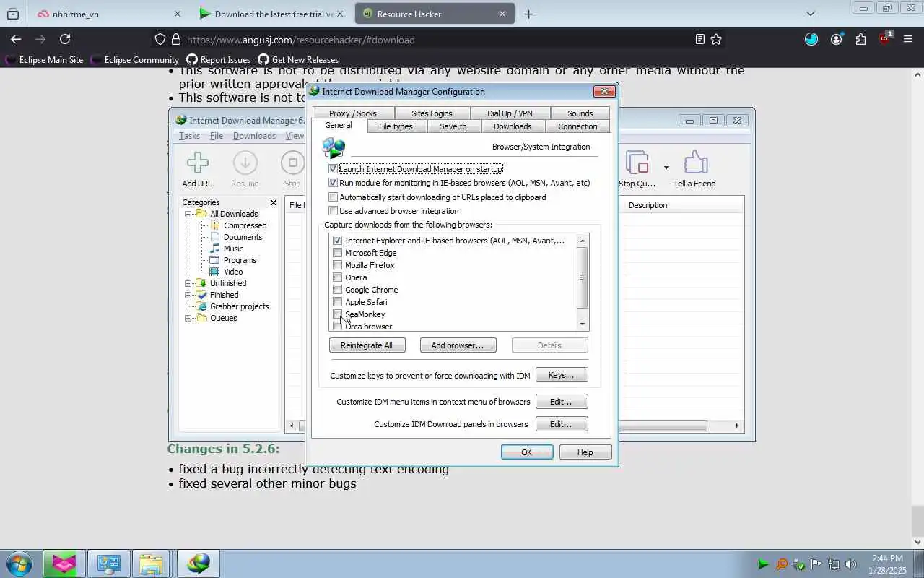Click the Stop icon in IDM toolbar

click(x=292, y=163)
